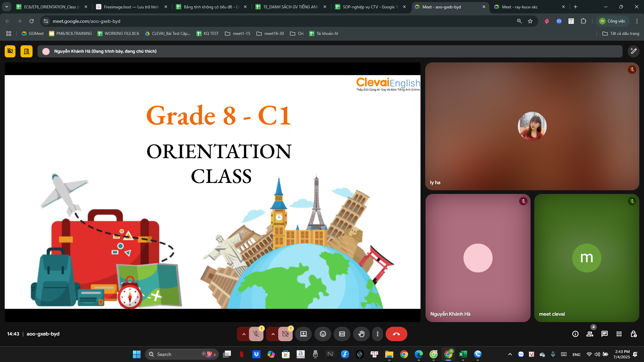Click the yellow crossed-out presentation icon
The image size is (644, 362).
[10, 51]
